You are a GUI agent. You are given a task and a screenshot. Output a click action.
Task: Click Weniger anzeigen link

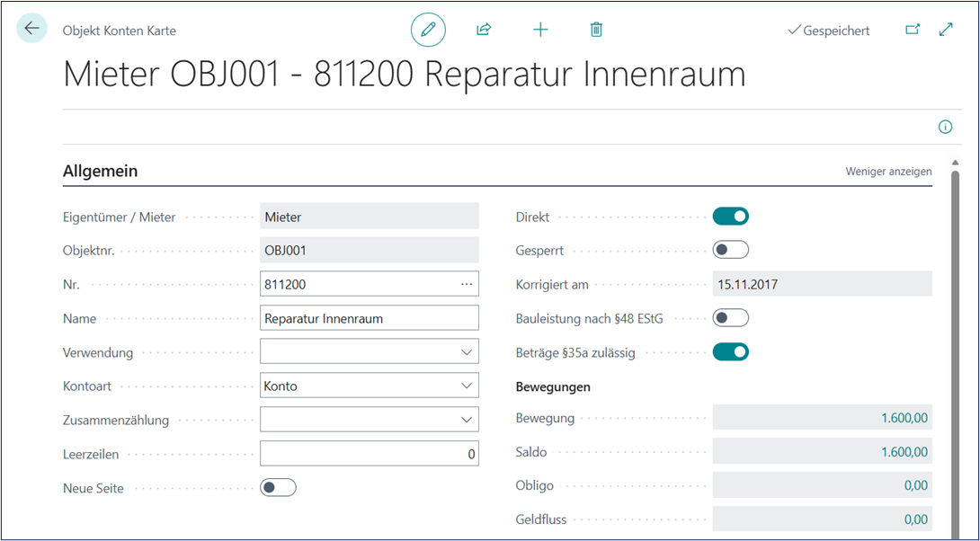pos(888,171)
